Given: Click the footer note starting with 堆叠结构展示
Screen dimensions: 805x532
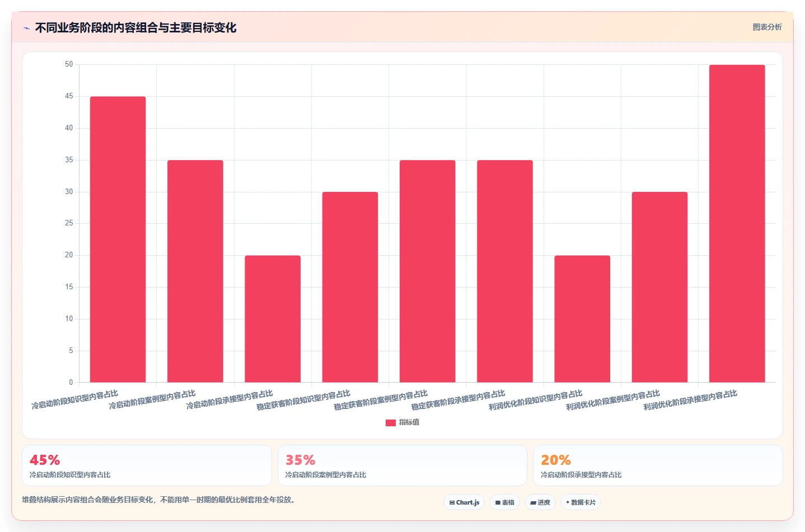Looking at the screenshot, I should tap(158, 500).
